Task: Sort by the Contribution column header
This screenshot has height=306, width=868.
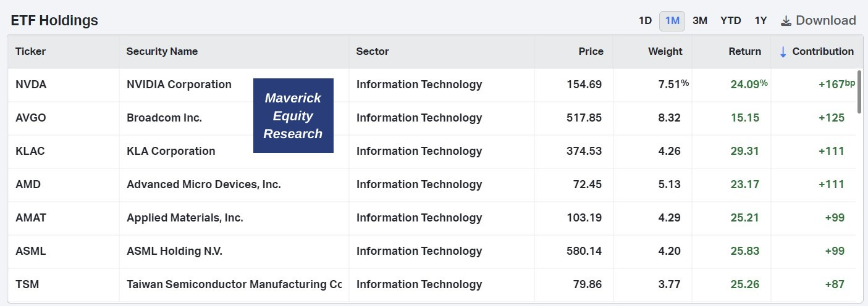Action: (823, 52)
